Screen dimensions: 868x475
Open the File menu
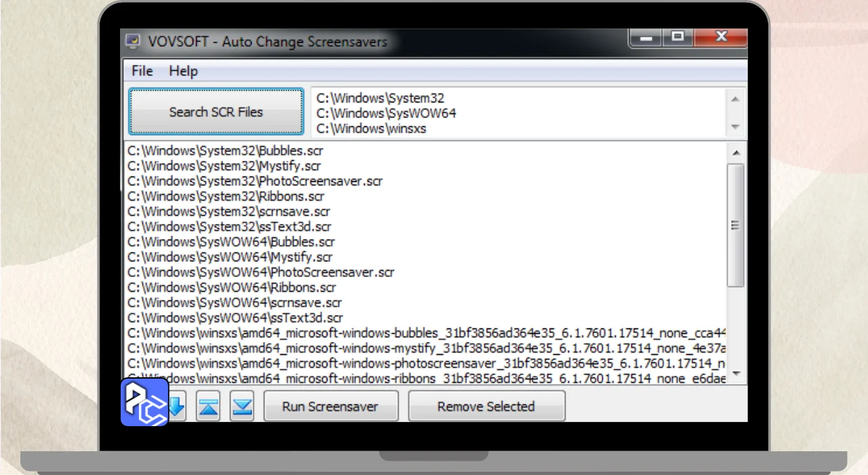pos(142,71)
